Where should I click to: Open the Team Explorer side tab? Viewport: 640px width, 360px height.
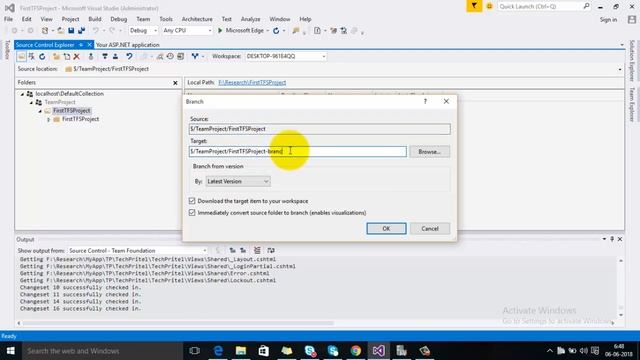[632, 105]
